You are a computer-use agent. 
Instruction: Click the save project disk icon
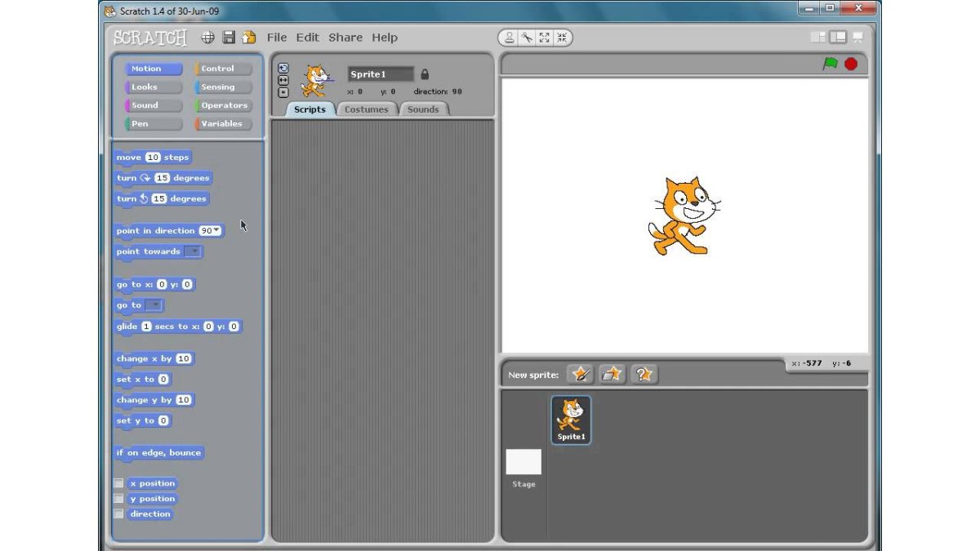229,38
